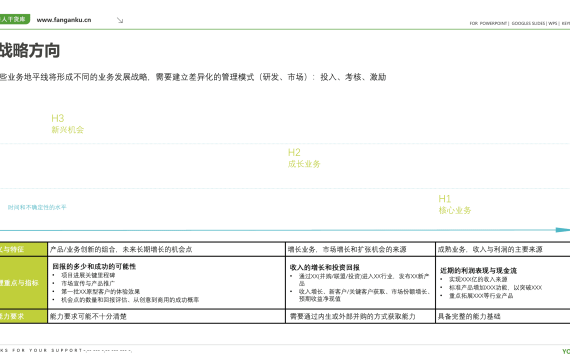Viewport: 570px width, 360px height.
Task: Click the H3 horizon label
Action: click(x=57, y=118)
